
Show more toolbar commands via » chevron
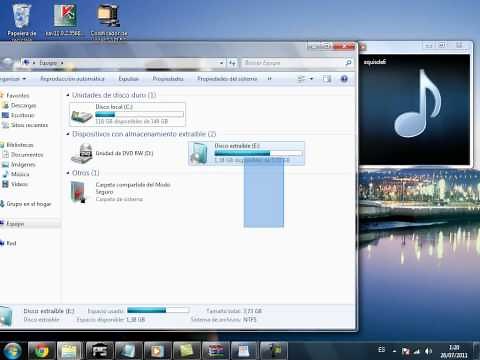269,79
